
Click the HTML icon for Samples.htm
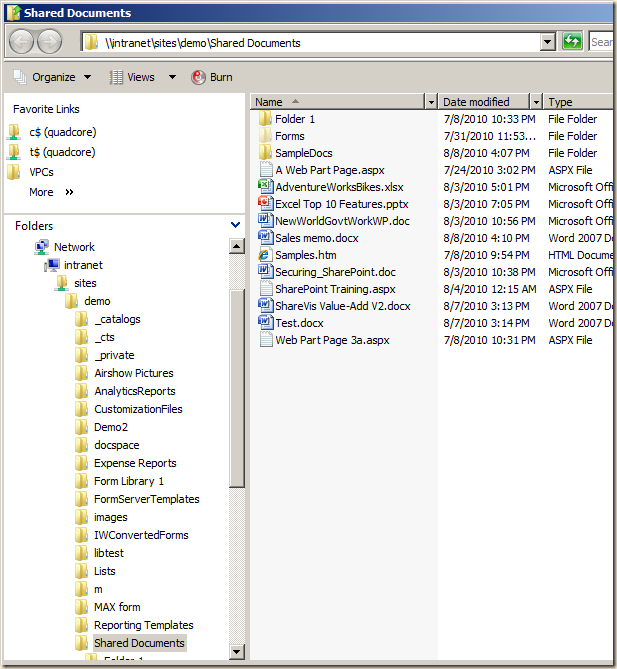click(x=265, y=255)
